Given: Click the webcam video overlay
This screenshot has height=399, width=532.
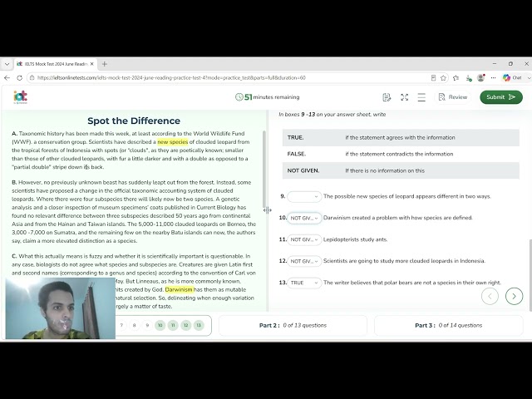Looking at the screenshot, I should point(61,308).
